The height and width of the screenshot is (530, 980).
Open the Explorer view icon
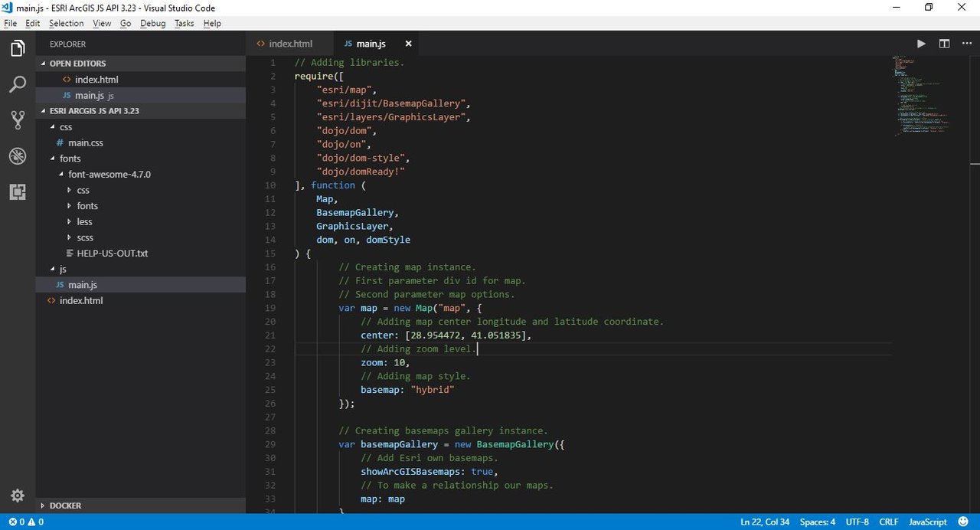click(x=18, y=49)
